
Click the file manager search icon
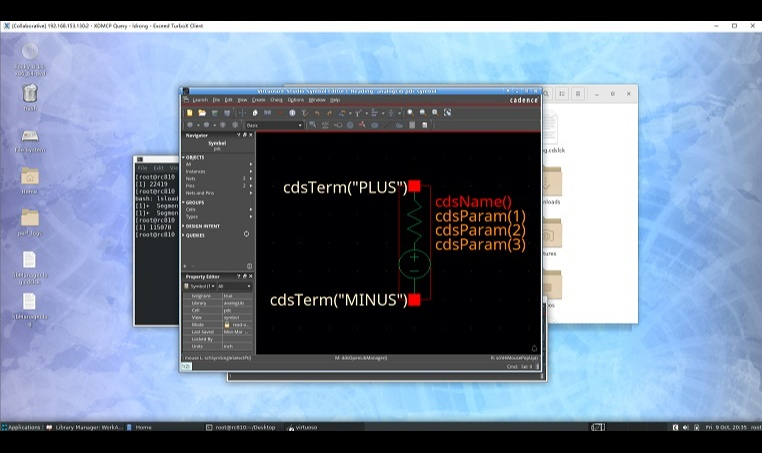point(546,94)
